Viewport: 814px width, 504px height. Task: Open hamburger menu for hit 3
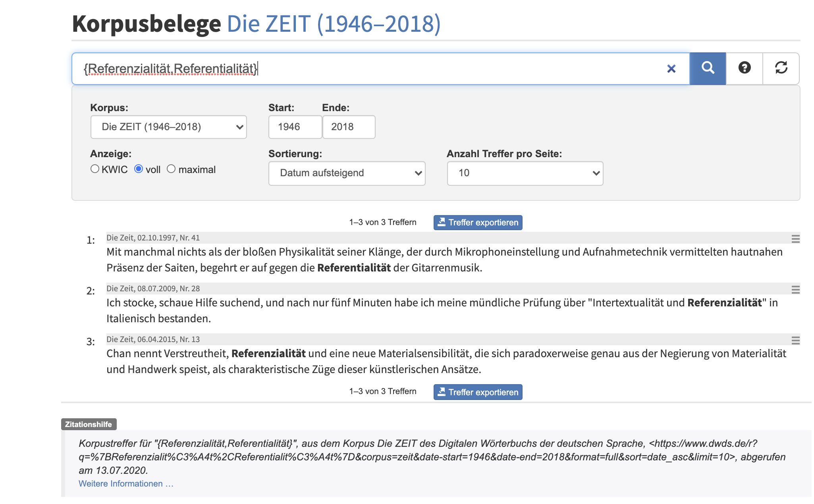[x=795, y=340]
